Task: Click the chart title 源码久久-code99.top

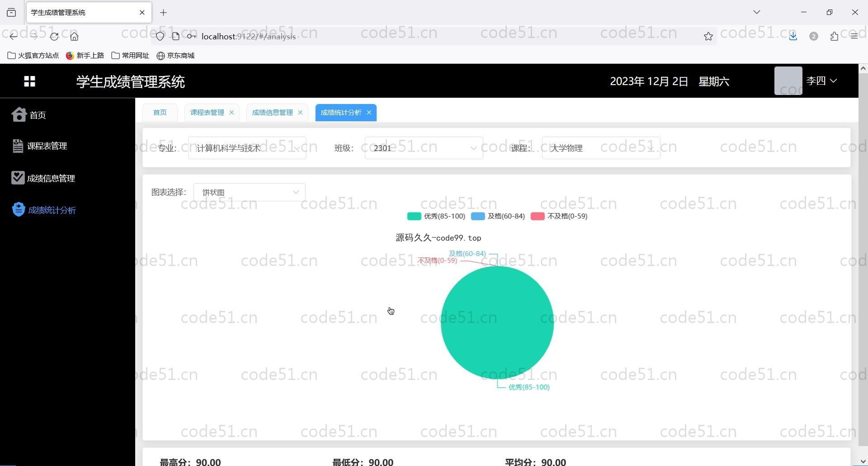Action: [x=439, y=238]
